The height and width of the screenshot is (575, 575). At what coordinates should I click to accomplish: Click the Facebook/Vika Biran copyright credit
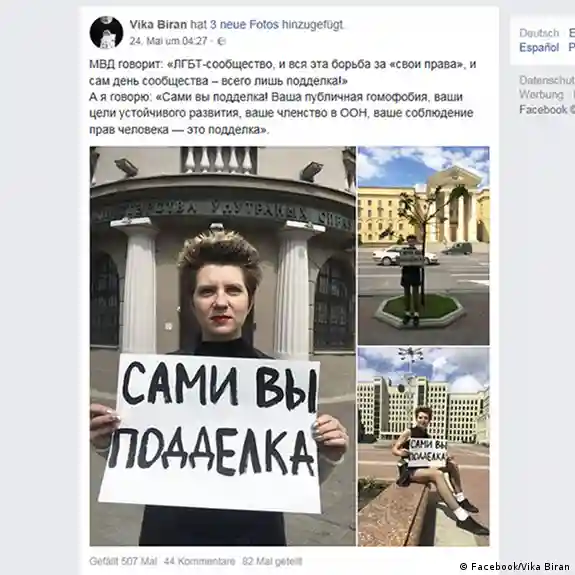514,566
